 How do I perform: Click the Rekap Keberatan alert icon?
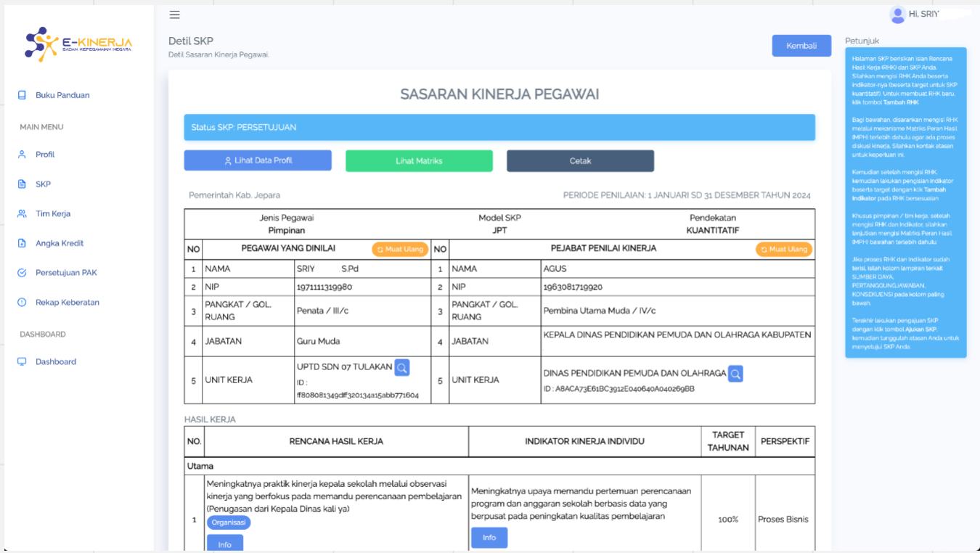point(22,303)
